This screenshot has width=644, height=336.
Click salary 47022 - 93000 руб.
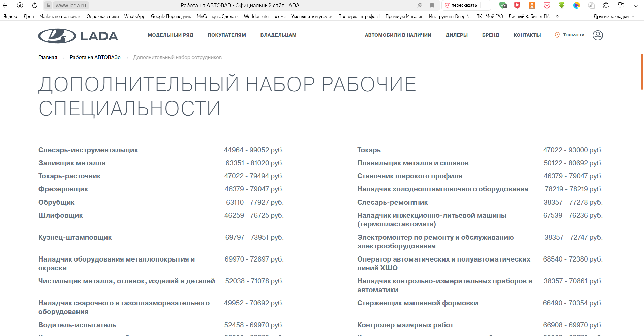click(573, 150)
